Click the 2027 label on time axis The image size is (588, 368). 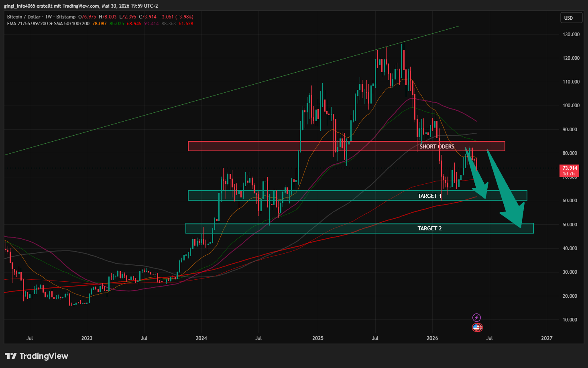pos(547,338)
